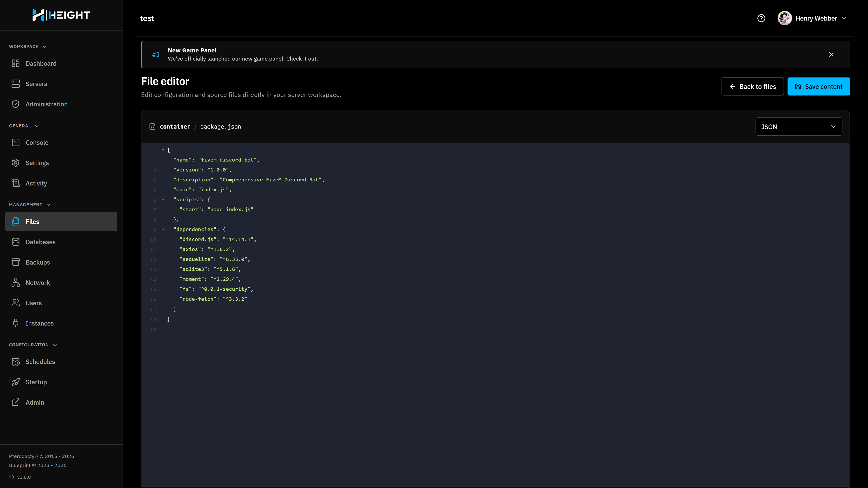This screenshot has height=488, width=868.
Task: Place cursor in empty line 19 of editor
Action: (505, 329)
